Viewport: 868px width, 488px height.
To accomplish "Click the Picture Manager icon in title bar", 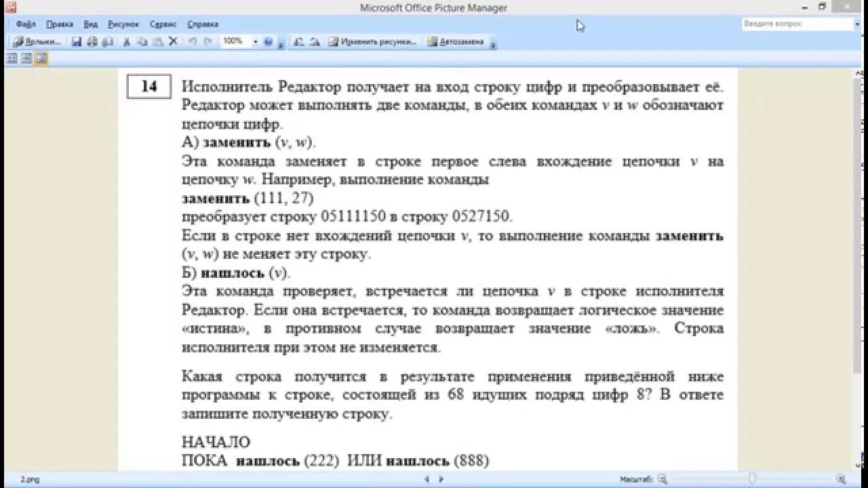I will [10, 7].
